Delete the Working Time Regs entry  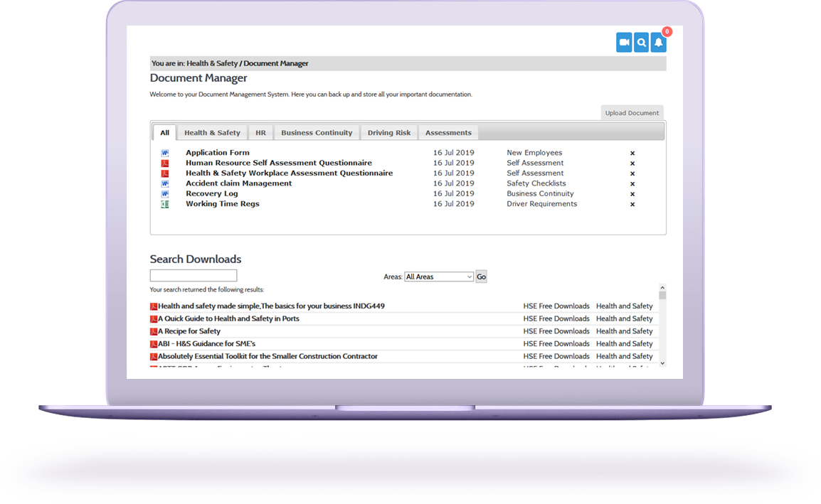632,204
